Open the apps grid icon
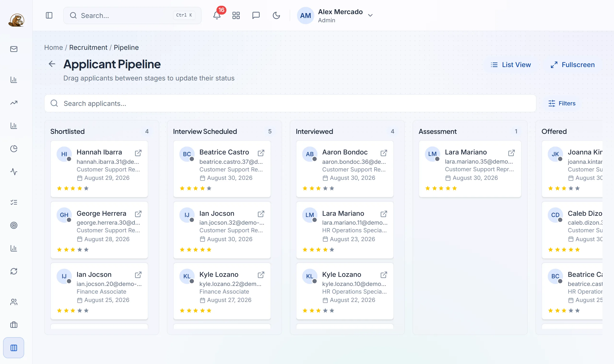614x364 pixels. tap(236, 16)
